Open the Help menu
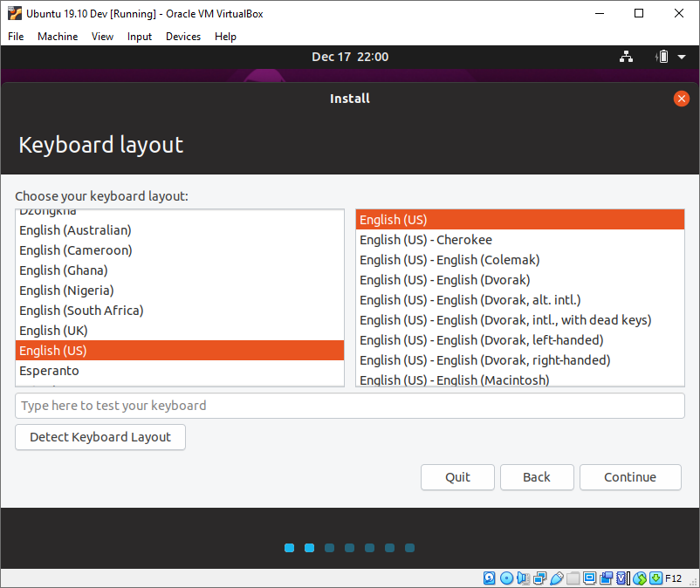700x588 pixels. [225, 37]
